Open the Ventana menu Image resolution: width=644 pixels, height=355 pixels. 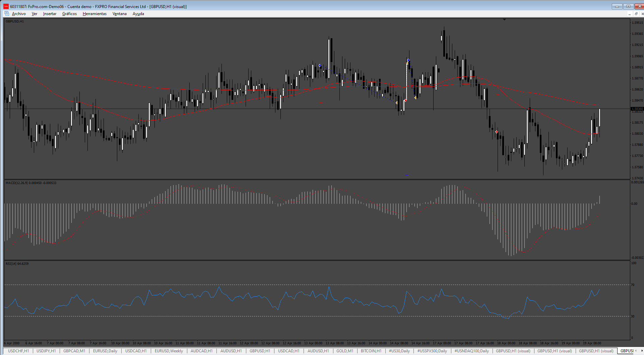pyautogui.click(x=119, y=14)
